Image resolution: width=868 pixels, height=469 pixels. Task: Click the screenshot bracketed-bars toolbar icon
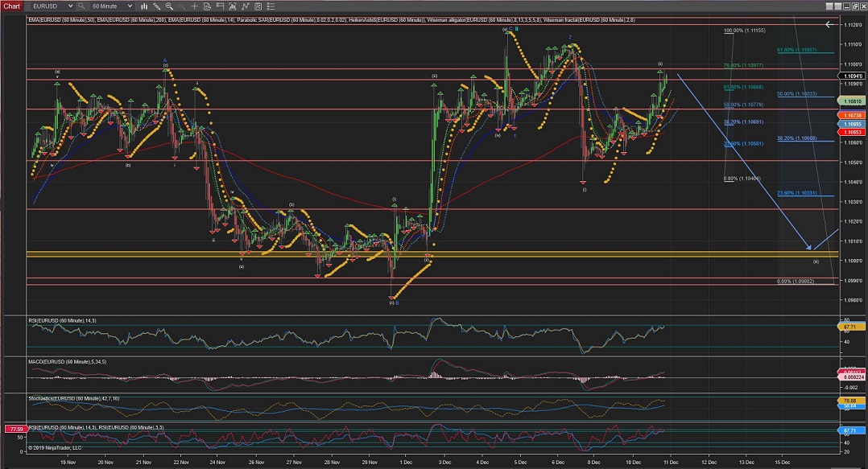tap(233, 6)
